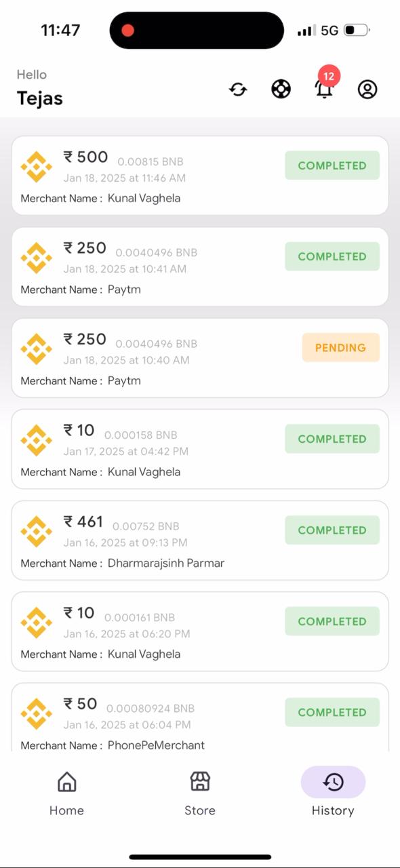Select the Store shop icon
Viewport: 400px width, 868px height.
point(200,781)
